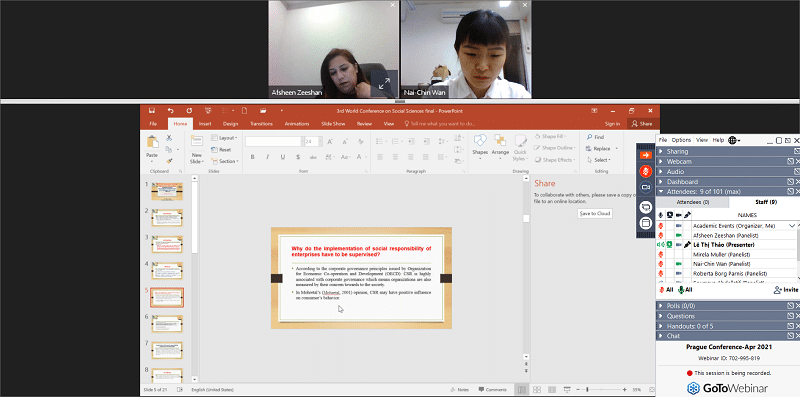Toggle the Notes pane in status bar
This screenshot has width=800, height=397.
point(460,390)
